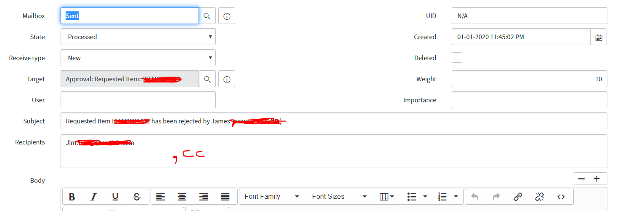This screenshot has height=211, width=644.
Task: Open the Mailbox record info icon
Action: point(227,16)
